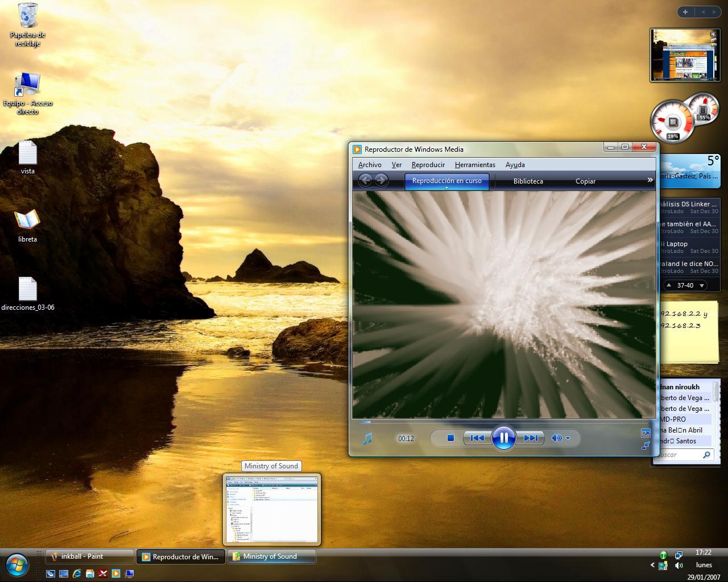Expand the Reproducción en curso dropdown arrow
Screen dimensions: 728x582
click(446, 188)
